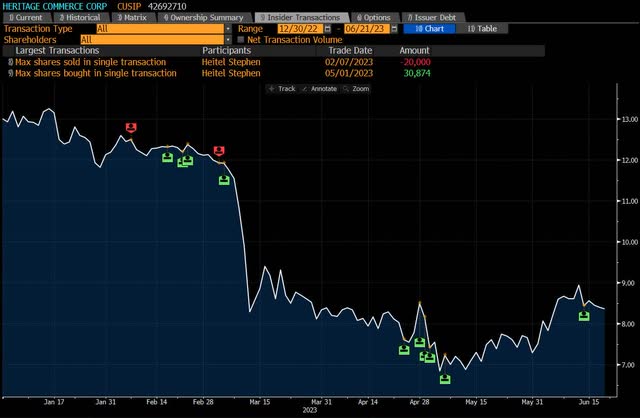Screen dimensions: 640x418
Task: Click the 13.00 price axis label
Action: [630, 119]
